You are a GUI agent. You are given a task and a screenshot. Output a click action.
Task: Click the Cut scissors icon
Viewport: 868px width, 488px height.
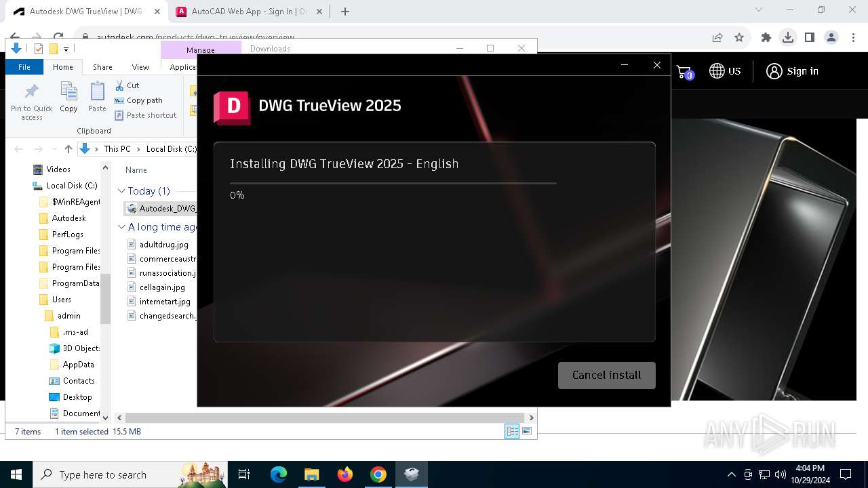point(119,85)
